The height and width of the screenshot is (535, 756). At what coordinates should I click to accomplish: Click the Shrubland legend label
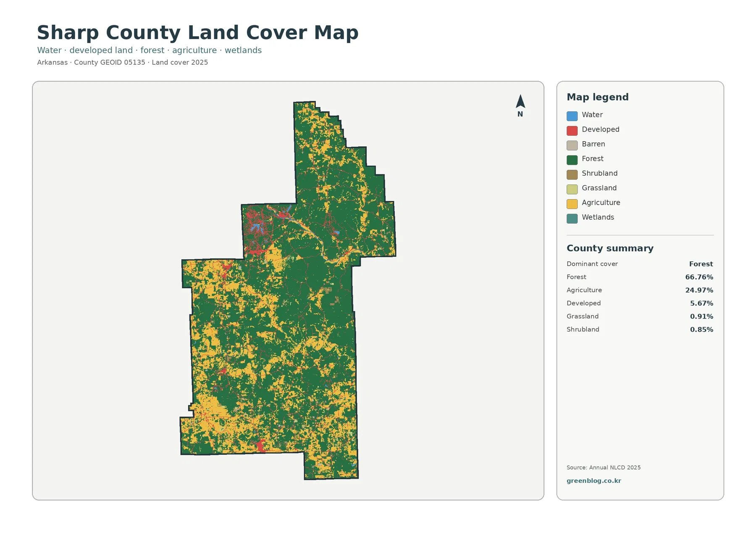coord(600,173)
